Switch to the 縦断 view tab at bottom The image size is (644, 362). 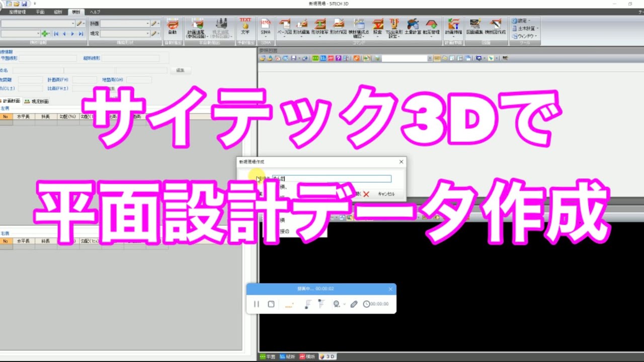tap(288, 356)
